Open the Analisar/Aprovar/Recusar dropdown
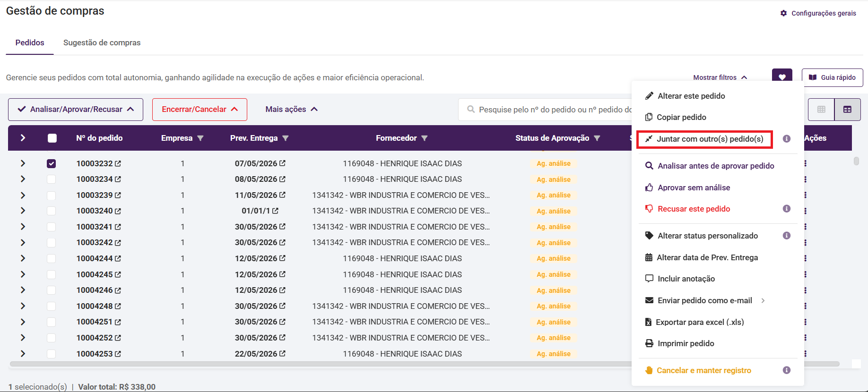This screenshot has width=868, height=392. click(76, 110)
